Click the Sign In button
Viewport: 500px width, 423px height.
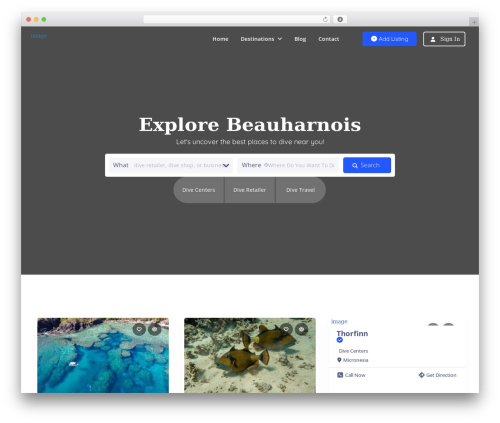[x=444, y=39]
